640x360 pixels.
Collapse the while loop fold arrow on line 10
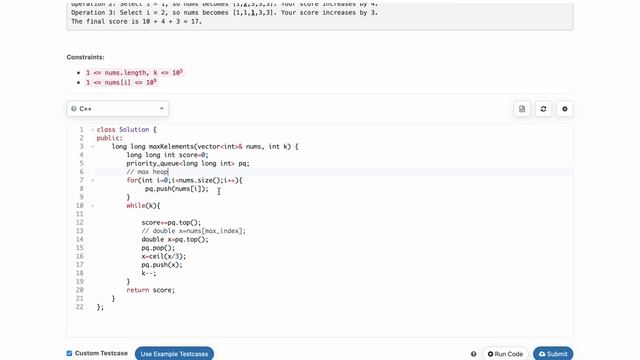click(93, 206)
